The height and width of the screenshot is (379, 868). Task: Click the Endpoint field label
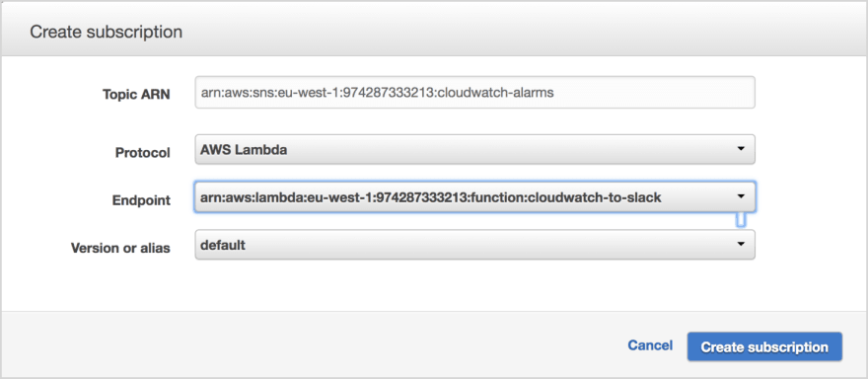coord(141,200)
